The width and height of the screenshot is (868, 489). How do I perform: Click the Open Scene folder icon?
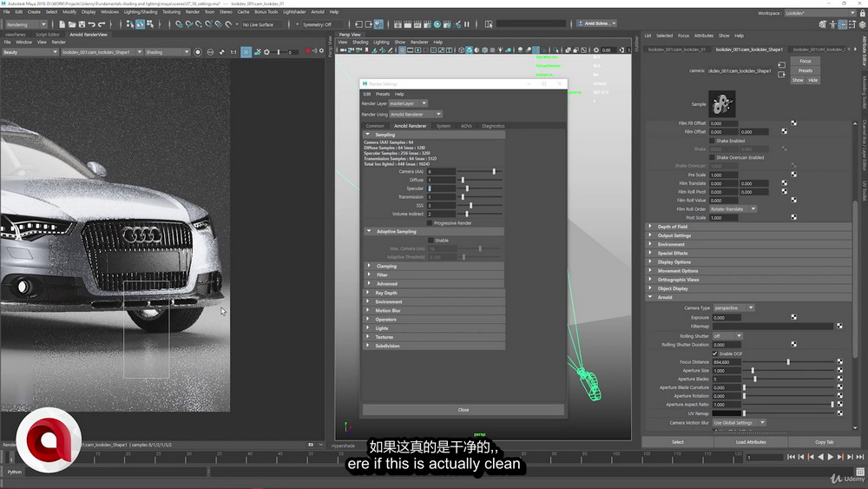click(x=72, y=24)
